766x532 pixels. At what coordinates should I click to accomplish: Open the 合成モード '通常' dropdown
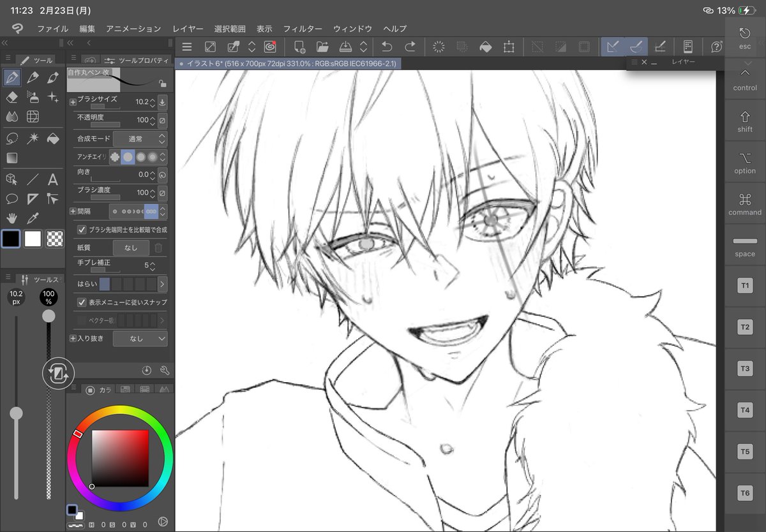(140, 138)
